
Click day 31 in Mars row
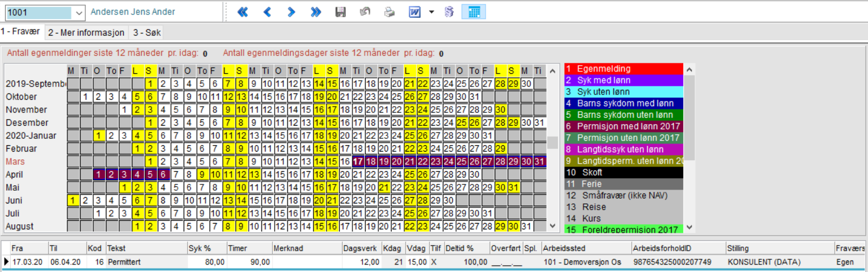539,161
